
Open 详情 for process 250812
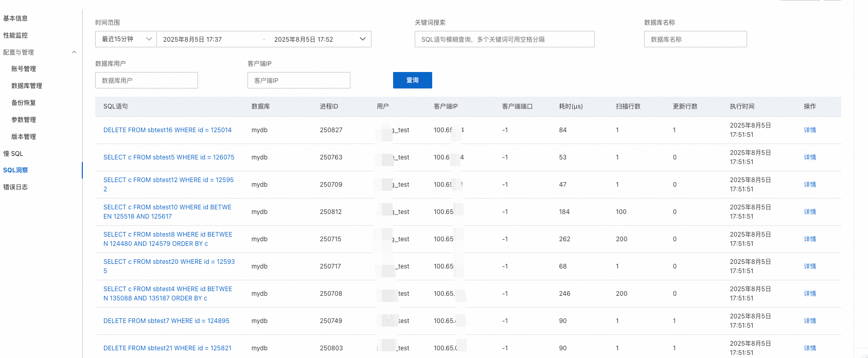click(x=810, y=212)
